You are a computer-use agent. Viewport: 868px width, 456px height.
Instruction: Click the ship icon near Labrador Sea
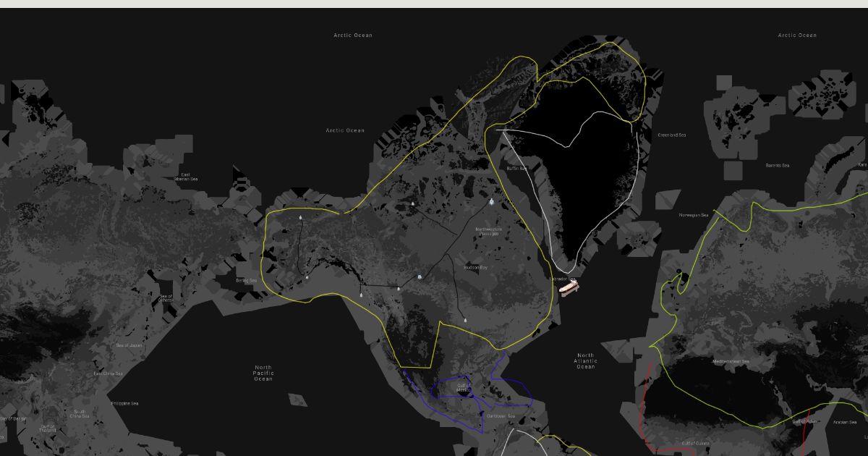click(569, 287)
